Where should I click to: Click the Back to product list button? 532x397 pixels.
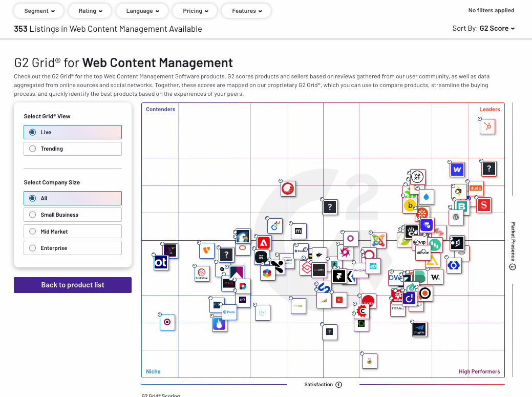pyautogui.click(x=73, y=285)
